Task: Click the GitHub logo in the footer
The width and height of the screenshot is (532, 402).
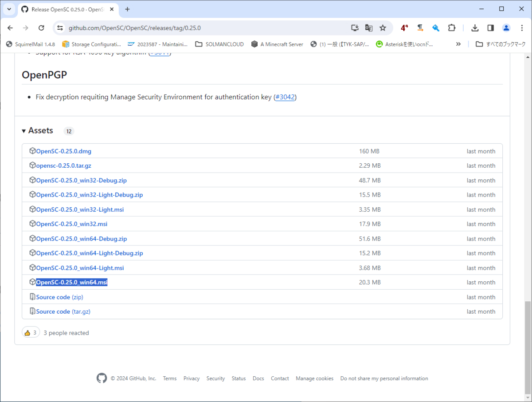Action: tap(102, 378)
